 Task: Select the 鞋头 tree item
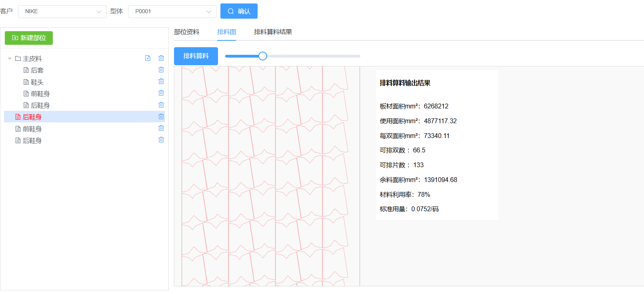(84, 82)
